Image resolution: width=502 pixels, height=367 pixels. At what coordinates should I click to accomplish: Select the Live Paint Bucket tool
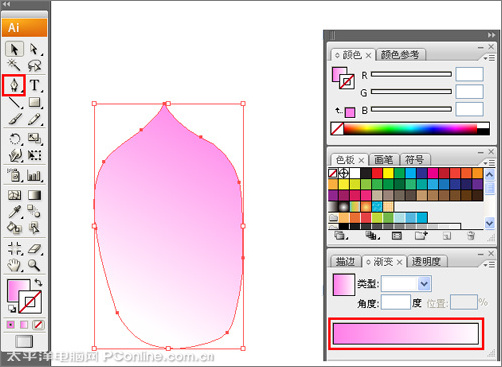click(x=14, y=228)
